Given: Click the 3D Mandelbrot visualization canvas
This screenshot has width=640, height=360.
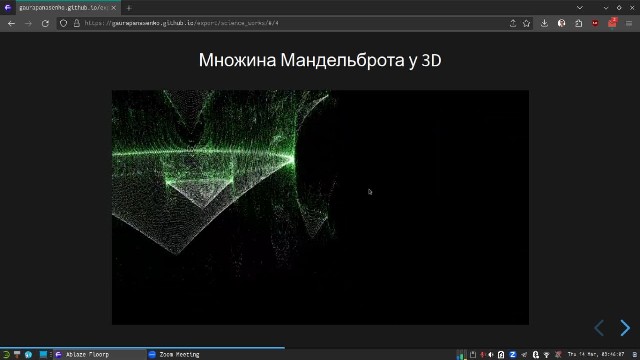Looking at the screenshot, I should pos(320,207).
